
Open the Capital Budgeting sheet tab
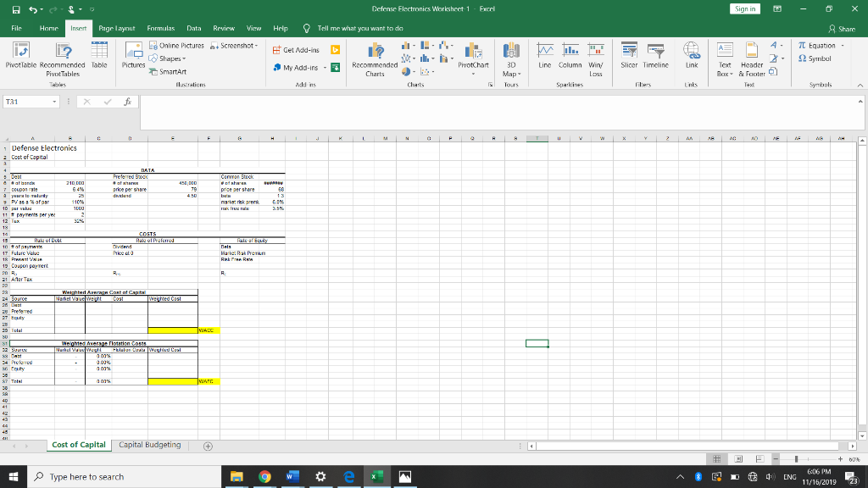pos(151,444)
